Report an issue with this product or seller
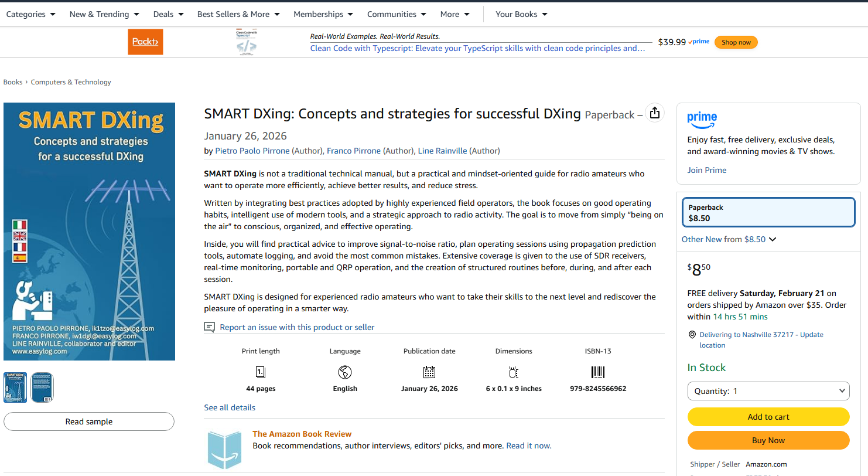 (297, 327)
